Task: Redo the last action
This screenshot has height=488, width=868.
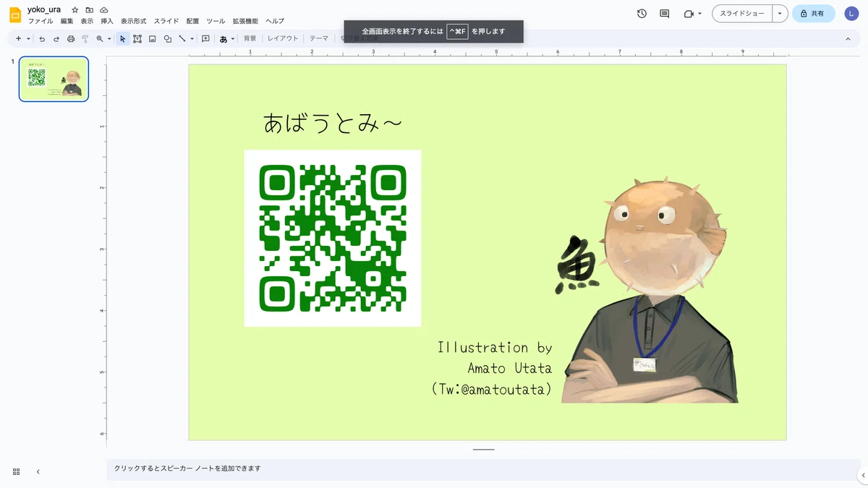Action: pos(56,38)
